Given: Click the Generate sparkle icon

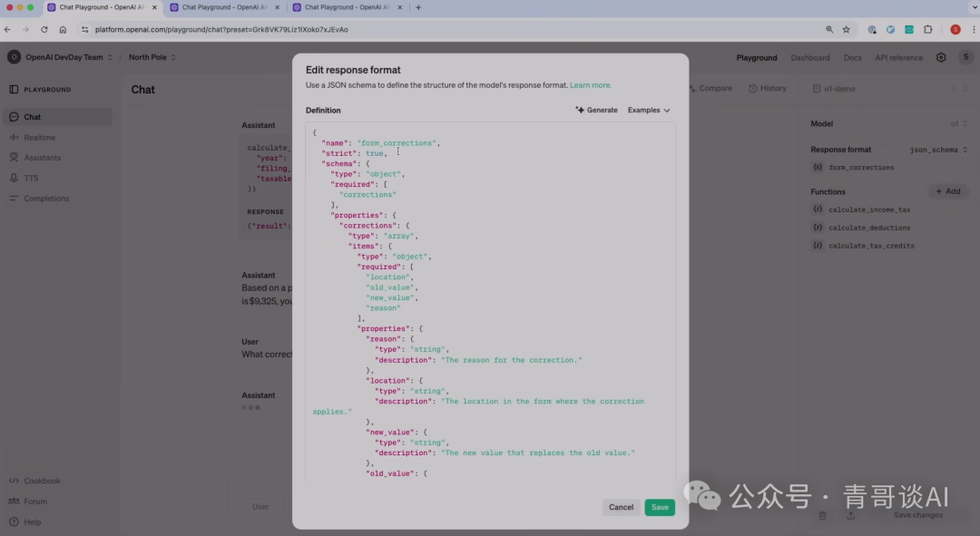Looking at the screenshot, I should pyautogui.click(x=580, y=111).
